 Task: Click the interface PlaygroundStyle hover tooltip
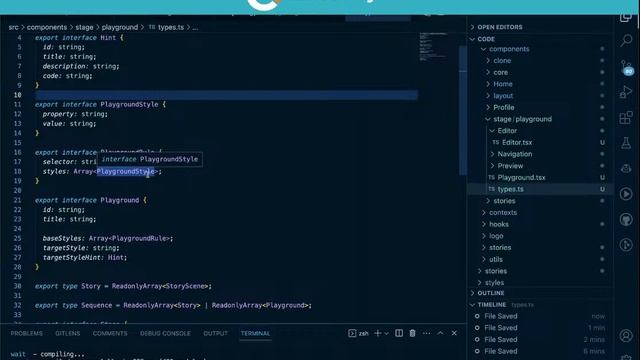(x=149, y=159)
